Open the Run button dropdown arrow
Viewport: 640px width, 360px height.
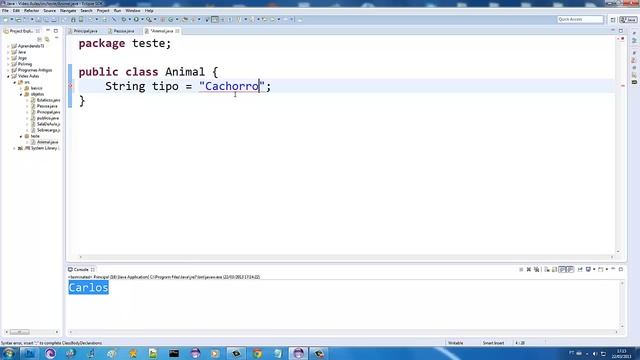click(x=142, y=20)
